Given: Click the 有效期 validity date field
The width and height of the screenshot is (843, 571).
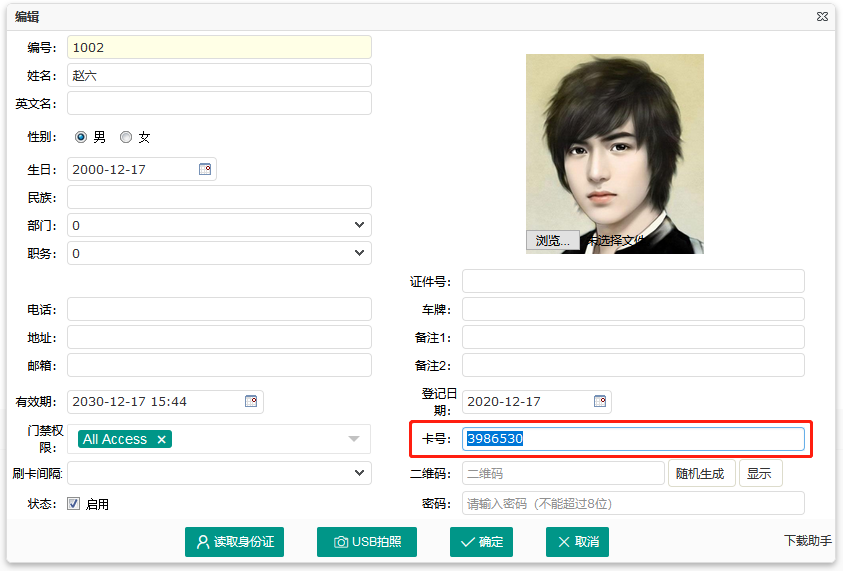Looking at the screenshot, I should pos(165,402).
